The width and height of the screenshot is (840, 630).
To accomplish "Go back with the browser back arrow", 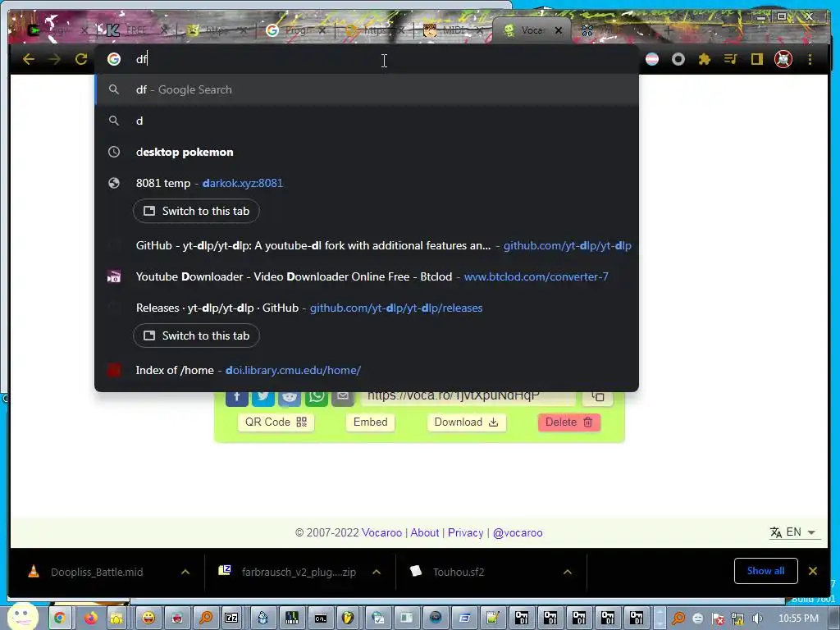I will tap(29, 59).
